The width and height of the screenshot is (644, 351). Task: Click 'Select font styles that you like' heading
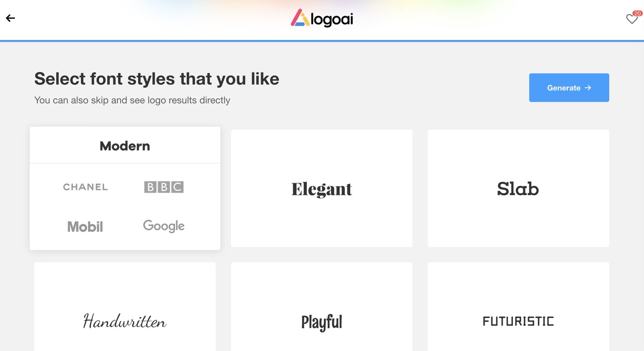point(157,79)
